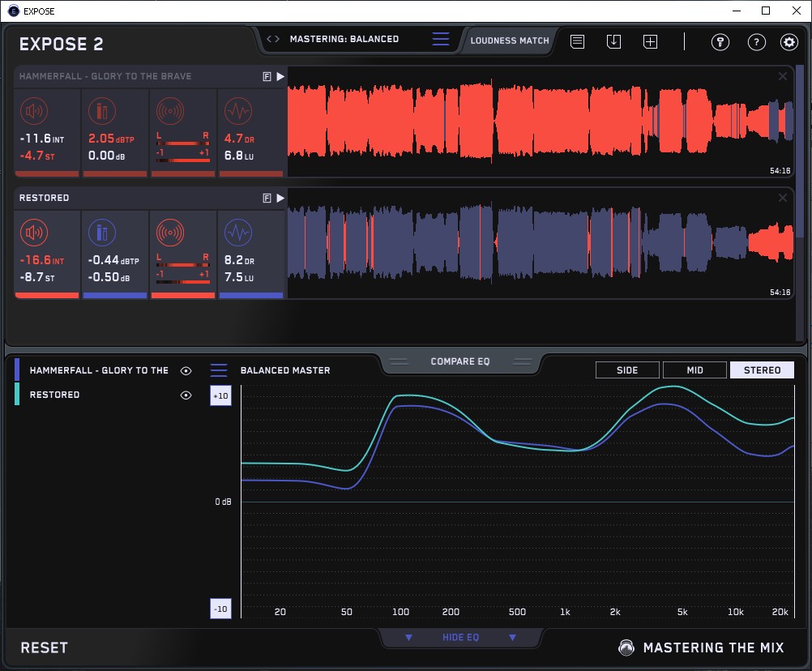This screenshot has width=812, height=671.
Task: Toggle the Loudness Match button
Action: pyautogui.click(x=510, y=40)
